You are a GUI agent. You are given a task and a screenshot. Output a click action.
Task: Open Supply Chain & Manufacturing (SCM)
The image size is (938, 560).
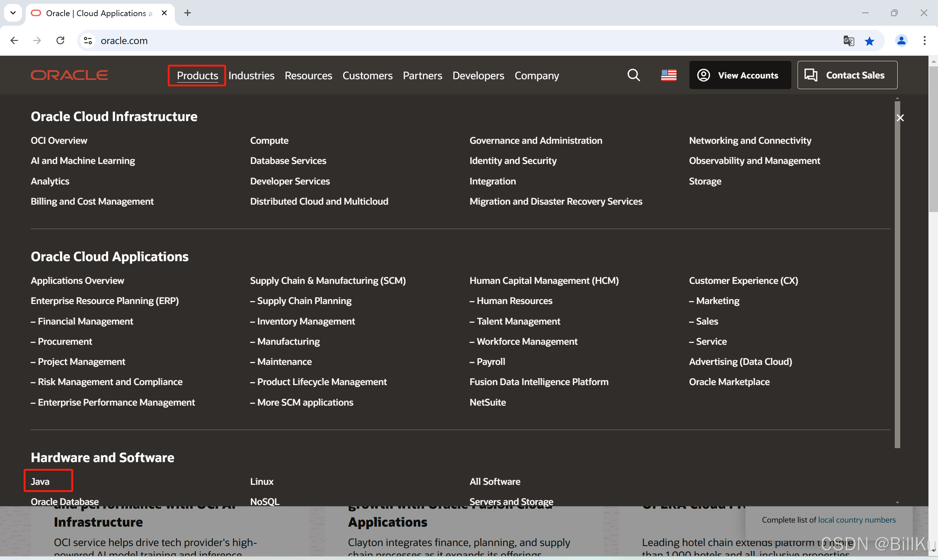coord(327,281)
